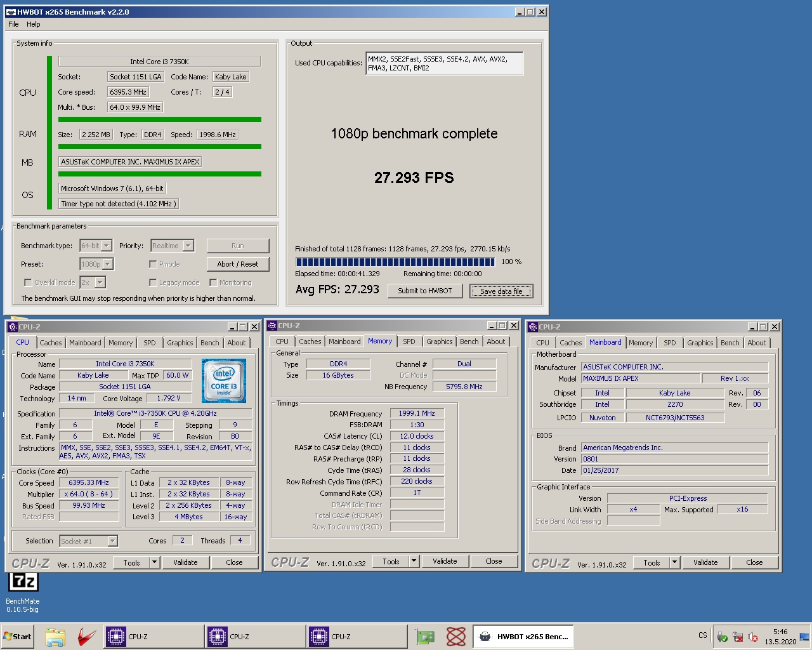Switch to the third CPU-Z taskbar button
The height and width of the screenshot is (650, 812).
coord(357,637)
